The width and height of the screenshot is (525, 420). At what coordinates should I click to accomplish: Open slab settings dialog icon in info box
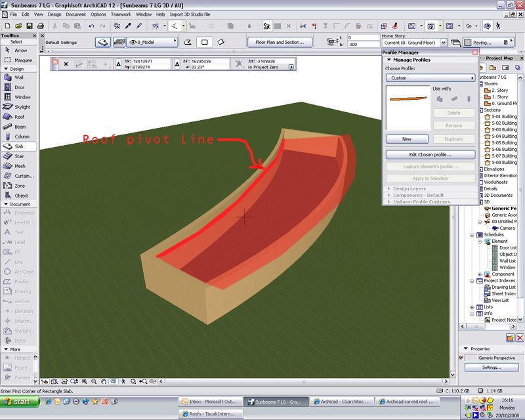pyautogui.click(x=103, y=42)
